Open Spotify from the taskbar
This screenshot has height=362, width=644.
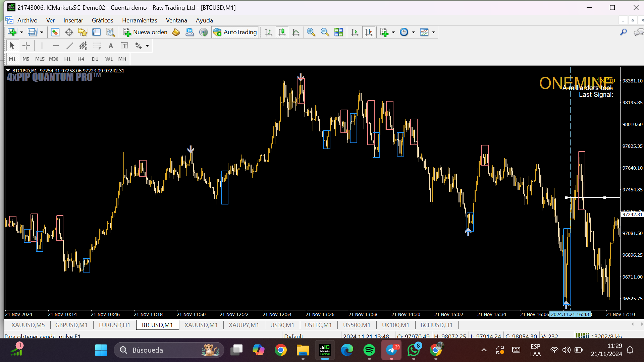click(x=369, y=350)
